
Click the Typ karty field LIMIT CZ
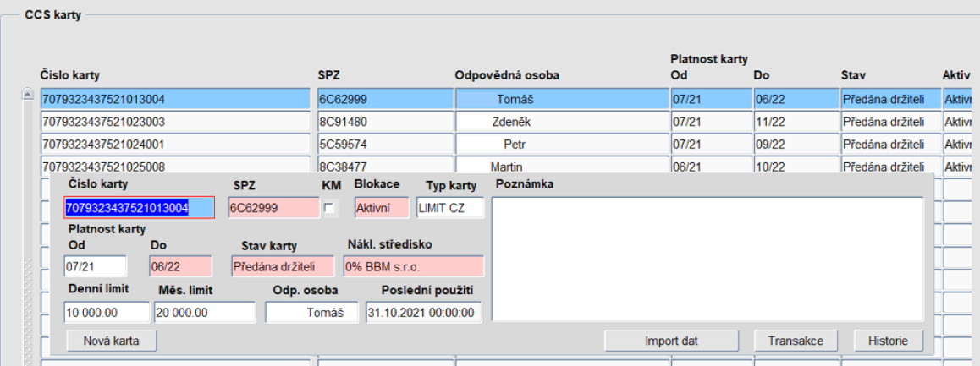(450, 207)
